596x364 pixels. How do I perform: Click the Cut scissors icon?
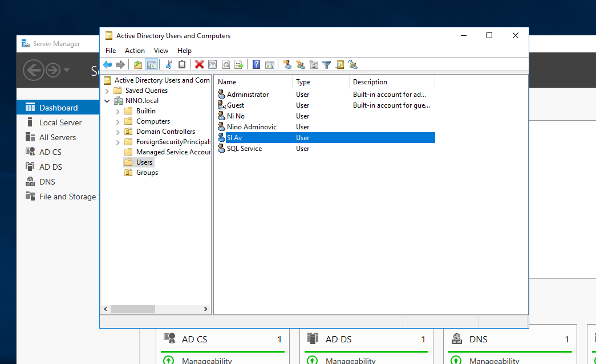(169, 64)
